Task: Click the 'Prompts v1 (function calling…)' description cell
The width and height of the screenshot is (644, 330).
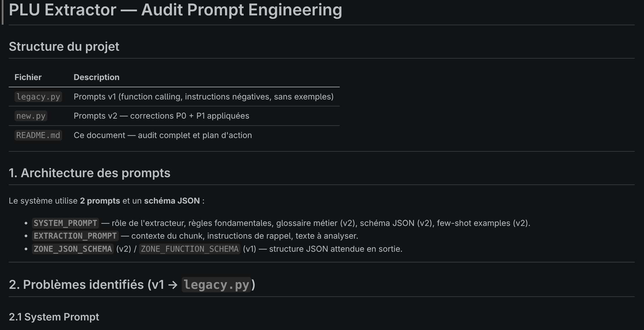Action: click(203, 97)
